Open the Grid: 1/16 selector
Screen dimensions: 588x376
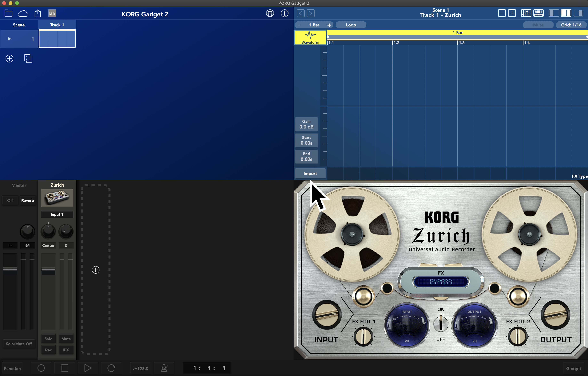point(571,25)
